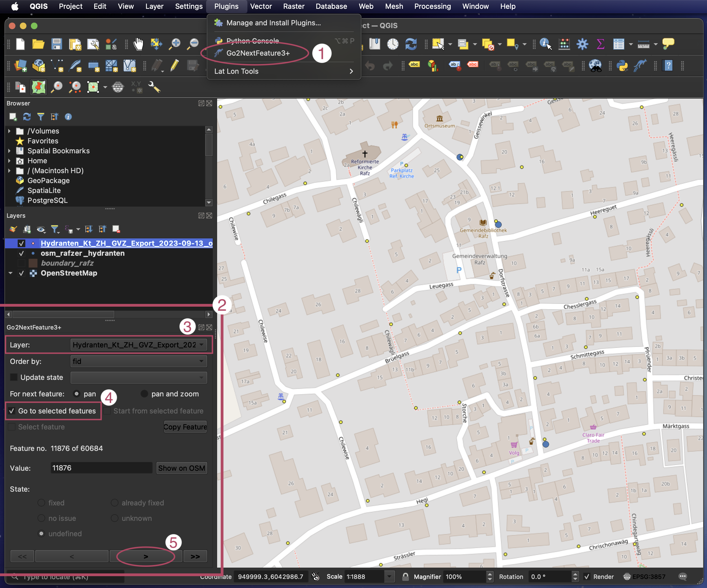Click the Refresh map icon

(411, 44)
